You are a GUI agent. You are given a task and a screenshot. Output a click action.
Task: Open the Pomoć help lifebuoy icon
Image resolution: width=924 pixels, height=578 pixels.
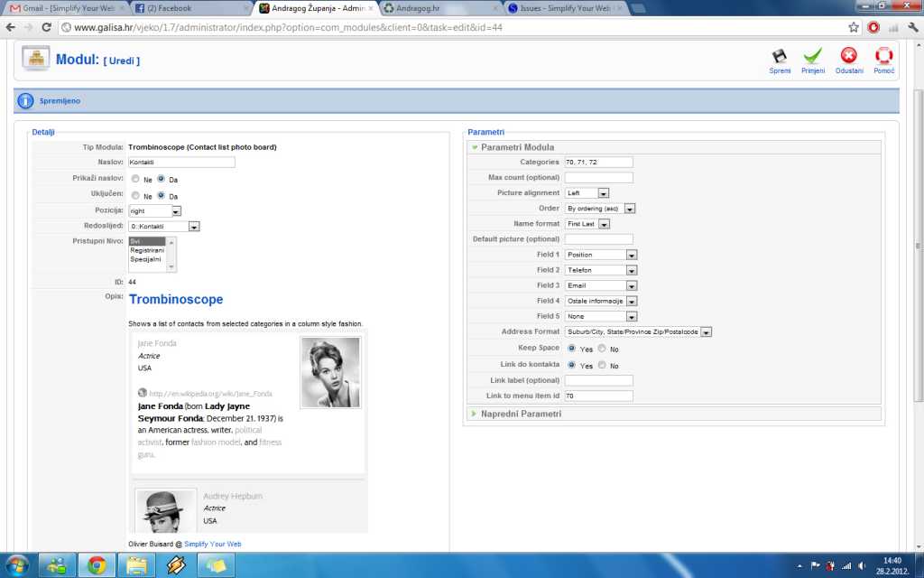884,57
